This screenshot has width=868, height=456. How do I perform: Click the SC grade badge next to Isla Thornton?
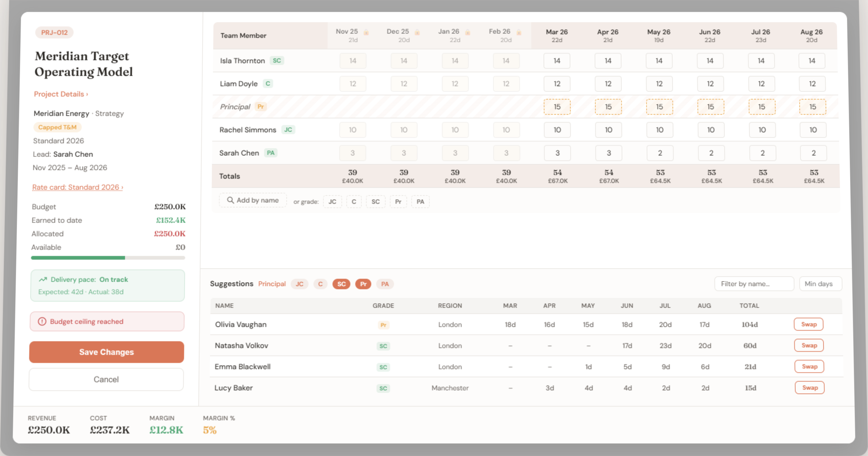click(277, 61)
